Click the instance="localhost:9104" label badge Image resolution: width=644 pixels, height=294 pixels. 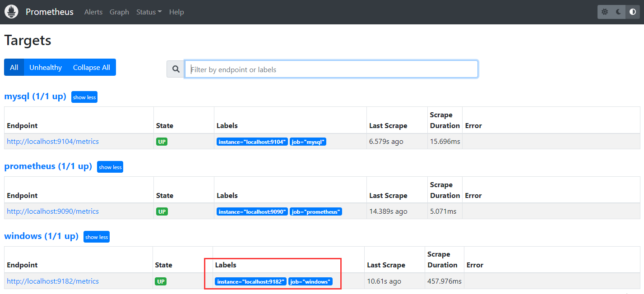[252, 142]
